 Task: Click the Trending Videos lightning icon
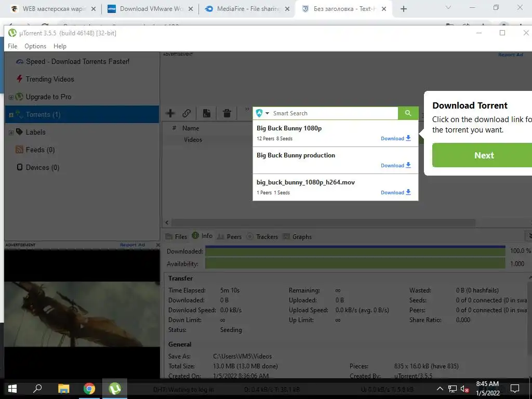pos(19,79)
